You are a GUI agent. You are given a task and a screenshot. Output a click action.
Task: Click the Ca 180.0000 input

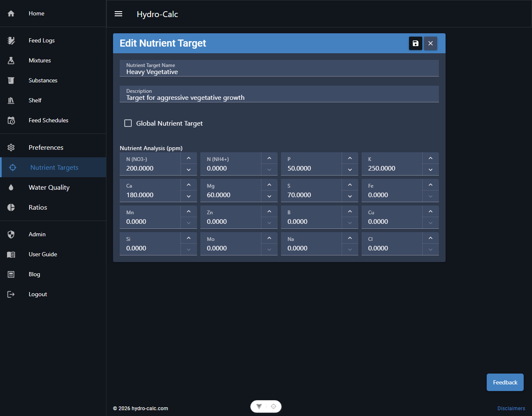click(x=150, y=191)
